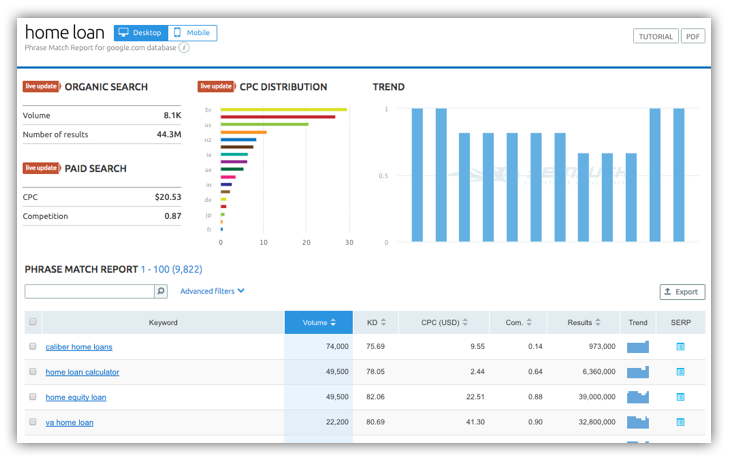The image size is (729, 460).
Task: Check the box for home equity loan
Action: coord(33,397)
